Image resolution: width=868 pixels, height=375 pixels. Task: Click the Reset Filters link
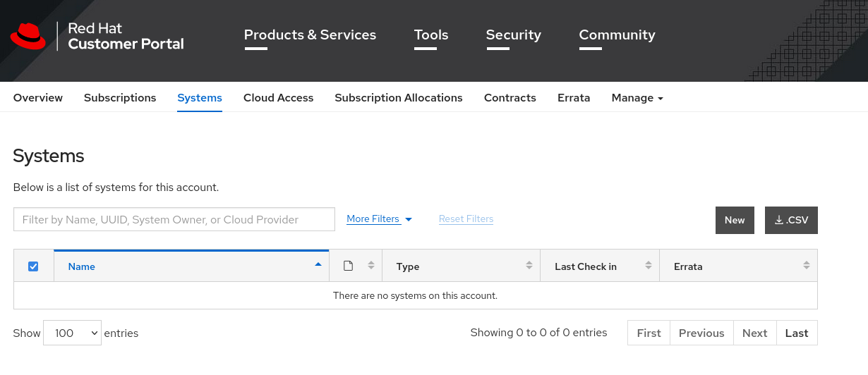tap(466, 219)
